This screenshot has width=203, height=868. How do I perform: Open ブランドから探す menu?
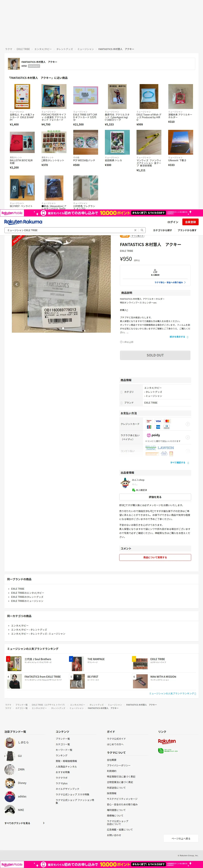click(187, 230)
